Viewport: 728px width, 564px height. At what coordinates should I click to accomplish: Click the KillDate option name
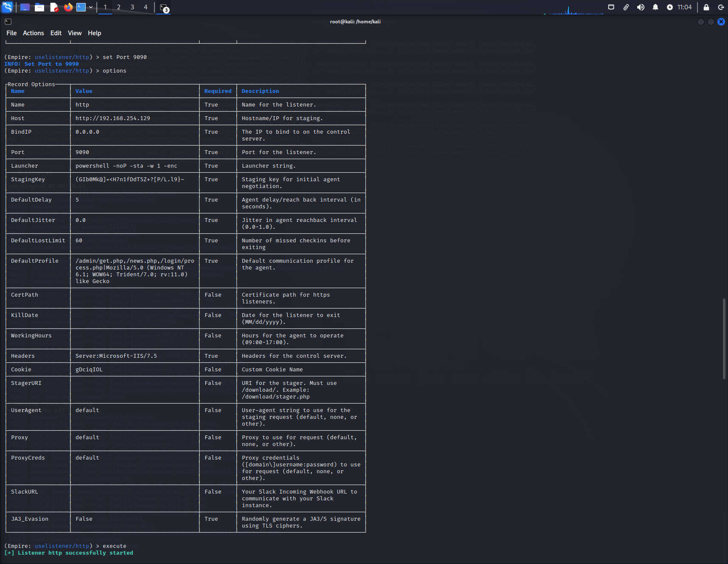point(25,315)
